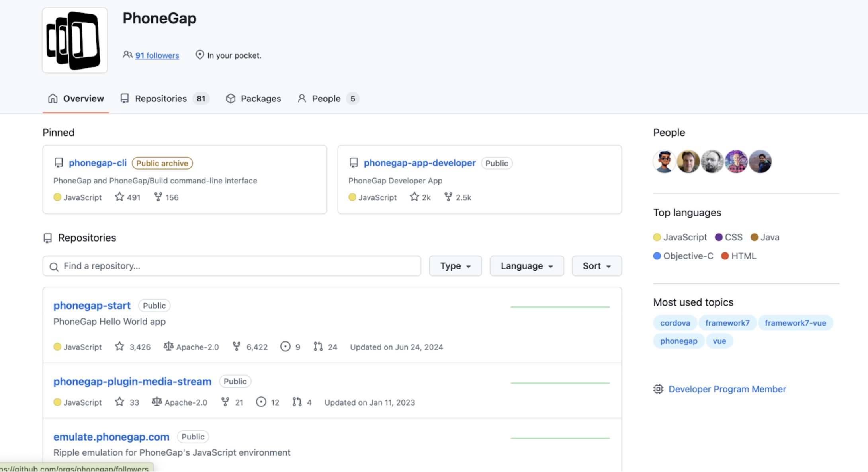Open the Sort options dropdown

coord(596,266)
